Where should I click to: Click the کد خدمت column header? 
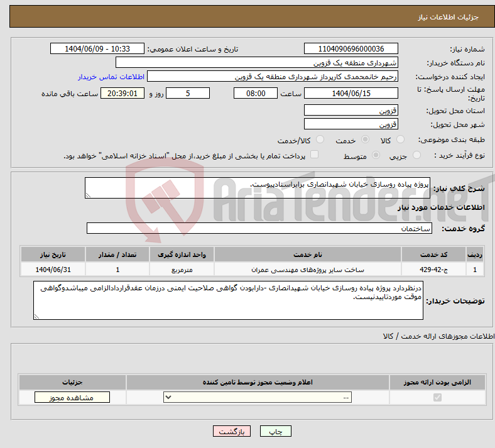(x=434, y=254)
